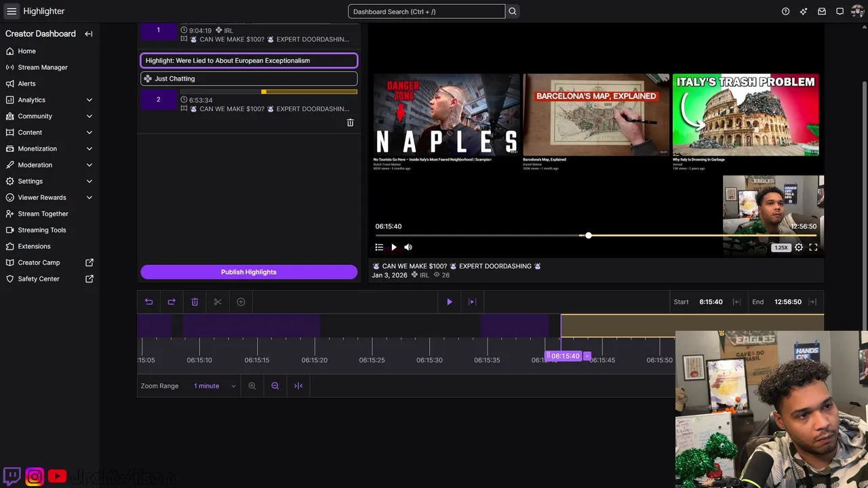The width and height of the screenshot is (868, 488).
Task: Open the video player settings gear
Action: (x=799, y=247)
